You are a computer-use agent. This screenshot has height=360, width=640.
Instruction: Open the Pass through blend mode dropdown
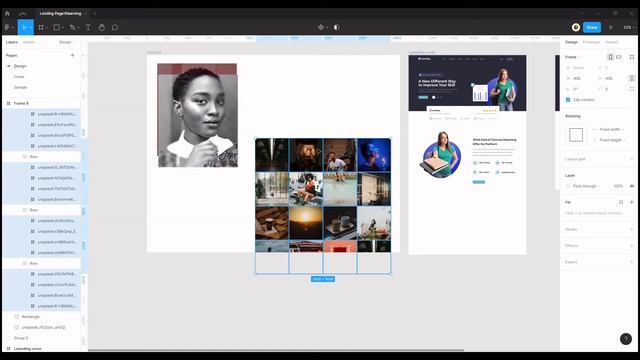tap(587, 186)
